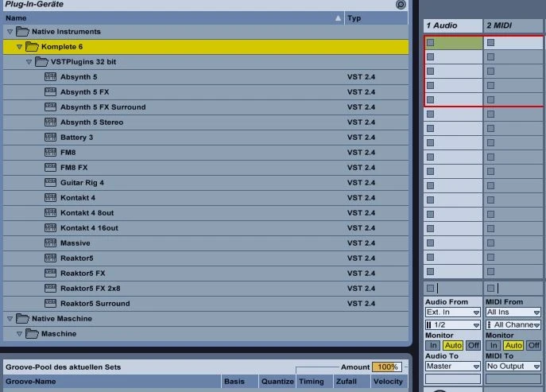Collapse the VSTPlugins 32 bit folder
Screen dimensions: 546x392
click(x=29, y=62)
